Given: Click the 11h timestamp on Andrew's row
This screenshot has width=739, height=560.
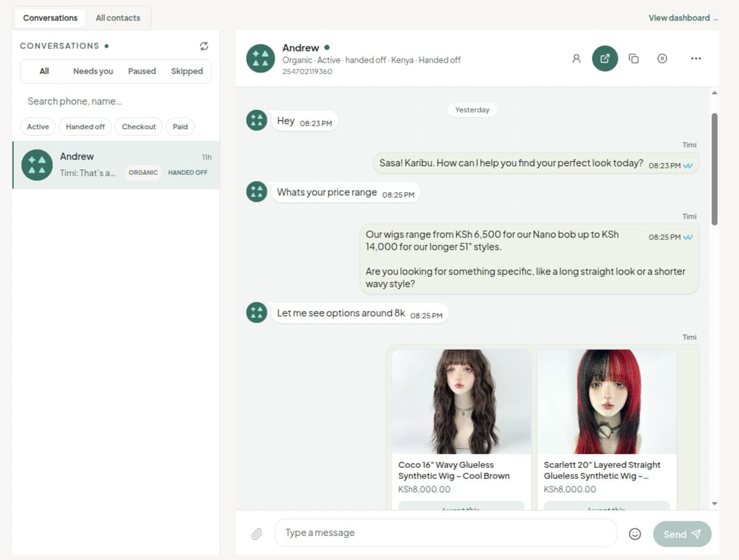Looking at the screenshot, I should coord(206,158).
